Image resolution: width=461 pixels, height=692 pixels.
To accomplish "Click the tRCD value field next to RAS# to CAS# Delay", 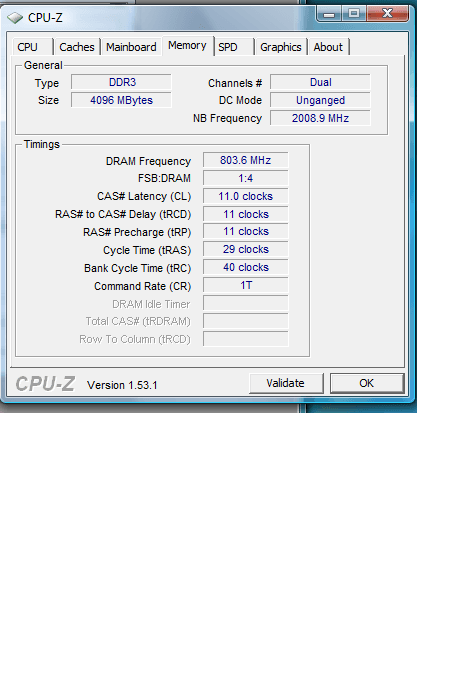I will click(246, 214).
